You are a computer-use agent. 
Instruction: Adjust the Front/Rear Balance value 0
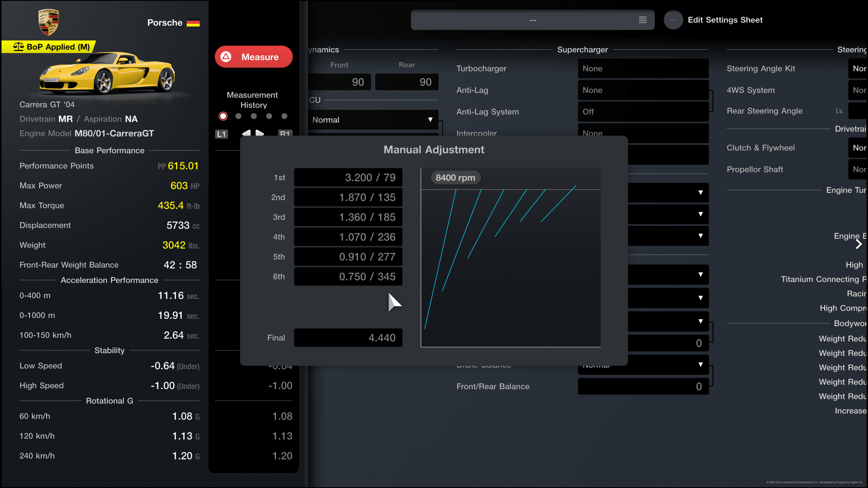[643, 386]
